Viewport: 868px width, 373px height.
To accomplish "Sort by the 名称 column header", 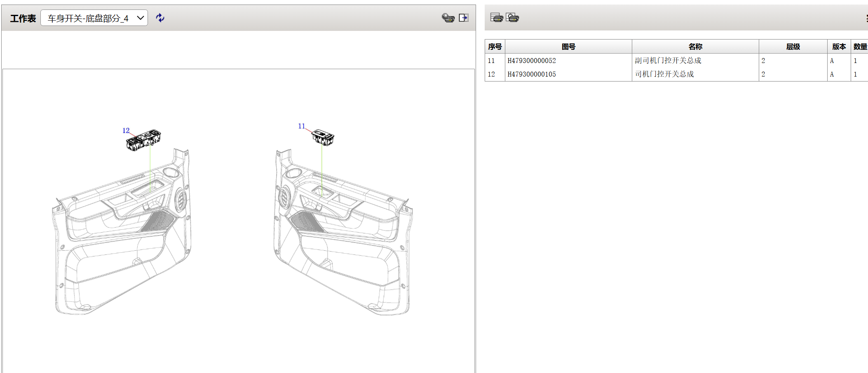I will (695, 47).
